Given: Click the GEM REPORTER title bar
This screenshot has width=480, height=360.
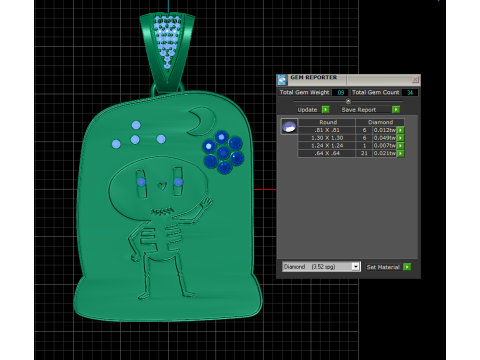Looking at the screenshot, I should [347, 80].
